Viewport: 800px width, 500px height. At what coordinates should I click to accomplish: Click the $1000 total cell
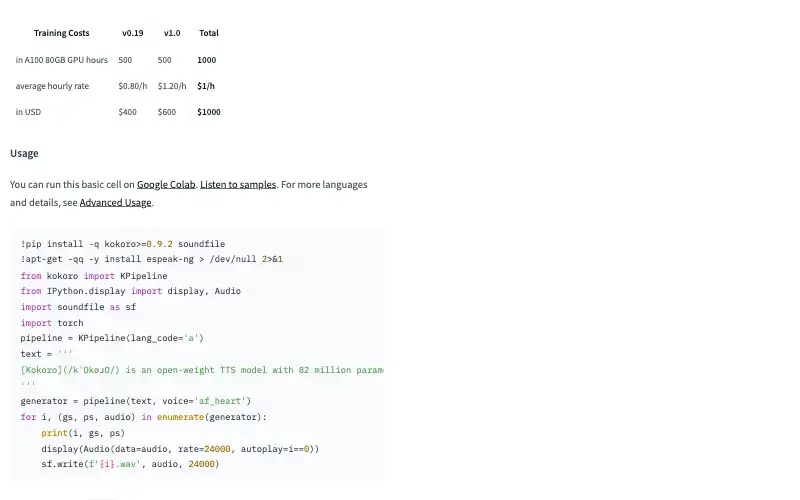[x=209, y=112]
